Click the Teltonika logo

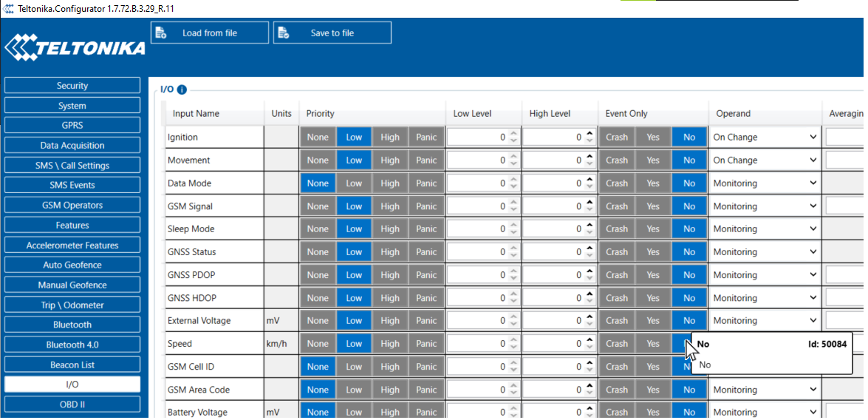coord(75,47)
